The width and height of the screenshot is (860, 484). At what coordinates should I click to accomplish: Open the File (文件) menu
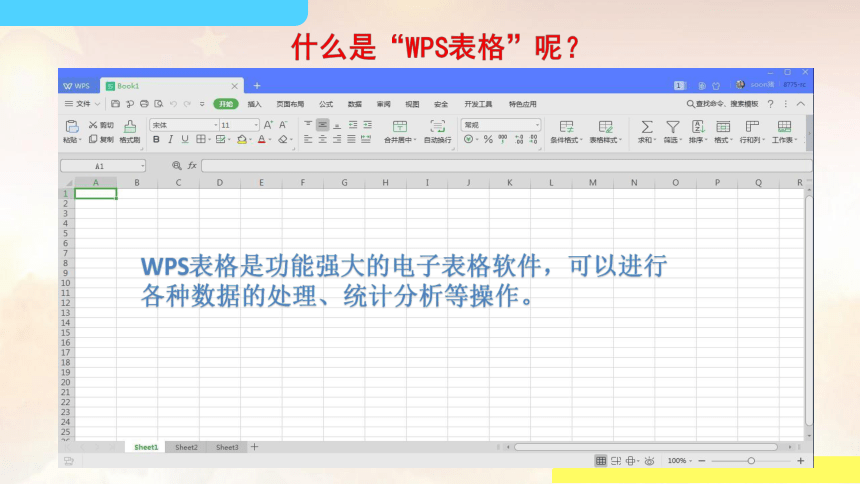point(82,104)
